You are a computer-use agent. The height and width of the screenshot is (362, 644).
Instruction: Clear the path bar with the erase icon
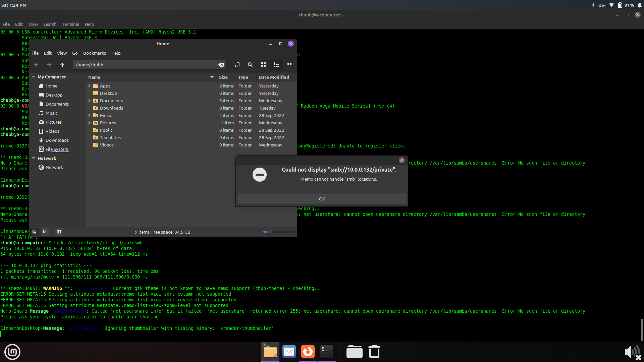pos(221,65)
